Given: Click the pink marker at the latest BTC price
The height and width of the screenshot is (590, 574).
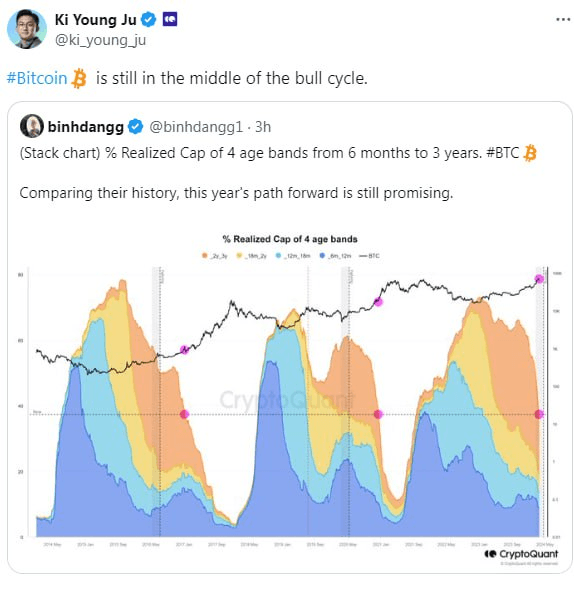Looking at the screenshot, I should (539, 279).
